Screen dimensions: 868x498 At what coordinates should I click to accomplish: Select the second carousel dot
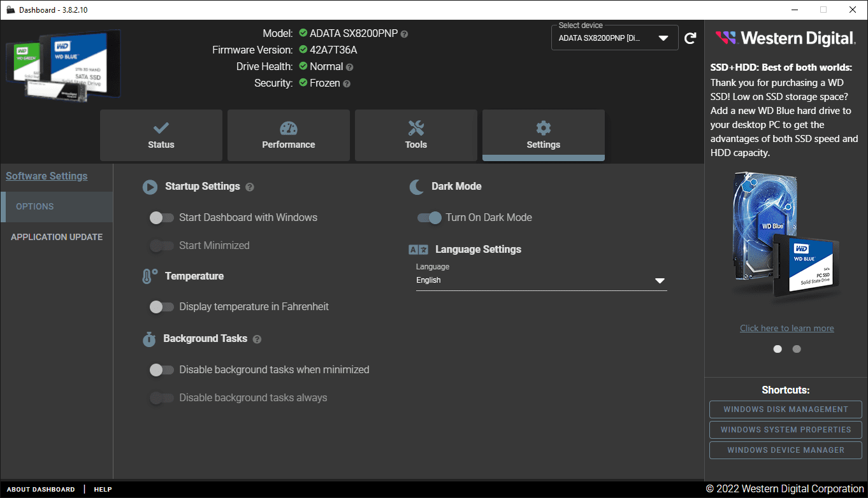coord(797,349)
